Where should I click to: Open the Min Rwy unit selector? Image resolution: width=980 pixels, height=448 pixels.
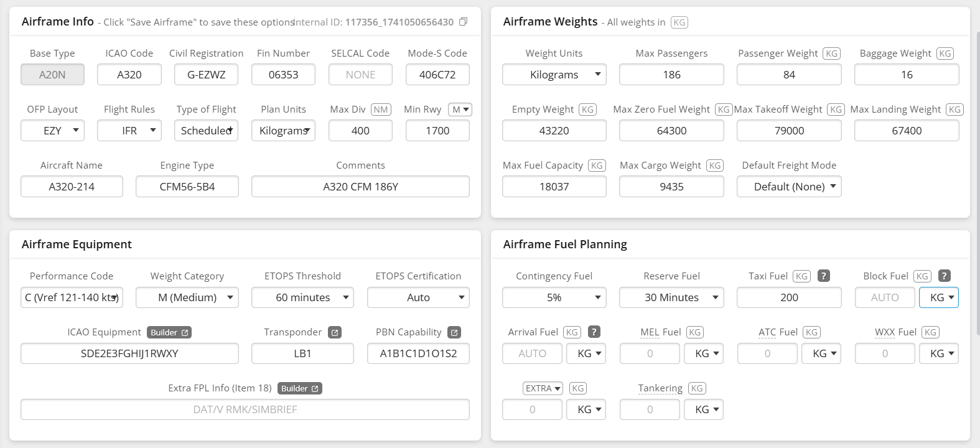[x=460, y=110]
